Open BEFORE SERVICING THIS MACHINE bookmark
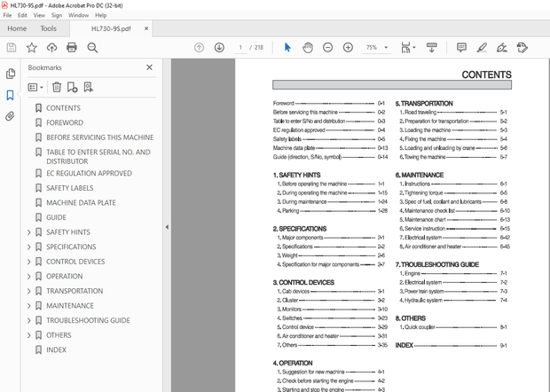 click(x=100, y=137)
